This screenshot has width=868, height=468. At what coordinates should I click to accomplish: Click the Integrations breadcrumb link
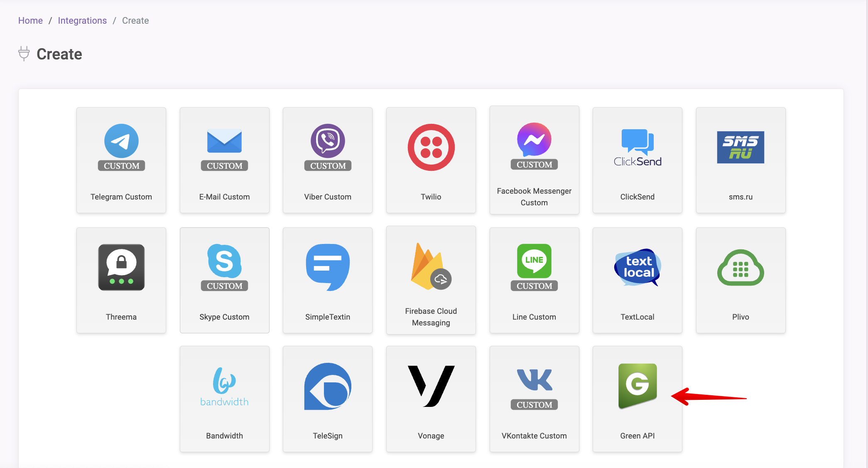[x=82, y=20]
